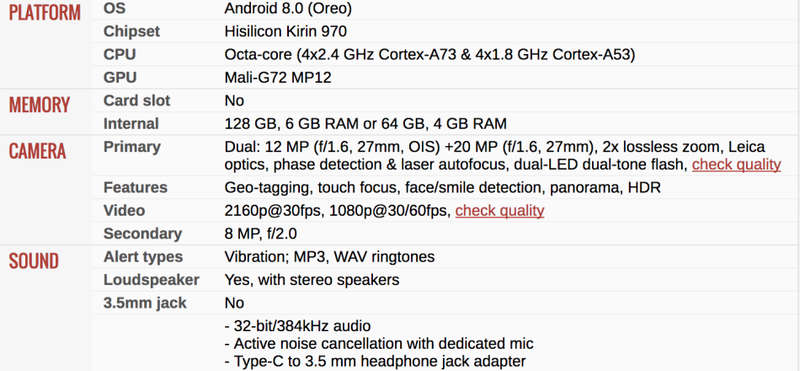
Task: Open the video 'check quality' link
Action: point(499,211)
